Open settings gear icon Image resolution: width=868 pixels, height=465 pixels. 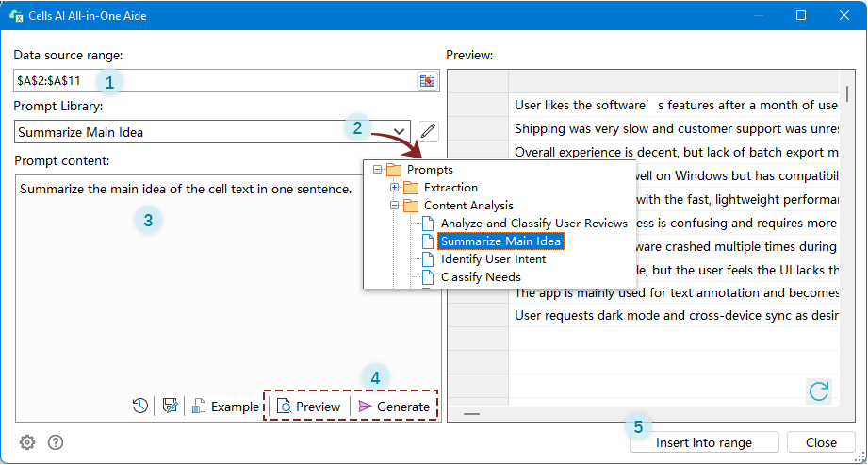28,442
